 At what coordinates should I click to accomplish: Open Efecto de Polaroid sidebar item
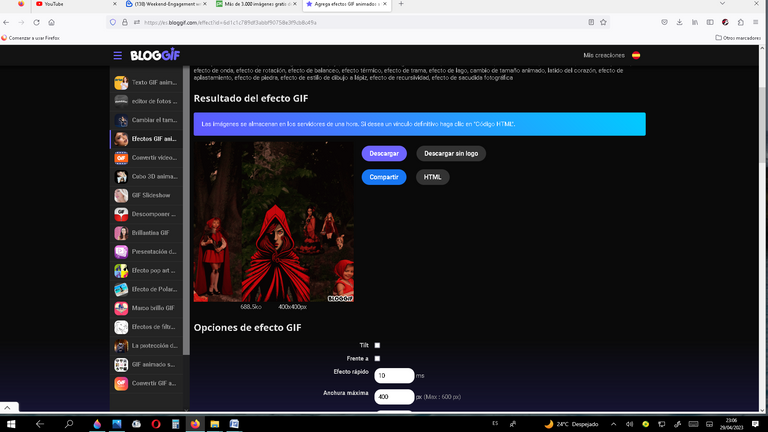coord(146,289)
